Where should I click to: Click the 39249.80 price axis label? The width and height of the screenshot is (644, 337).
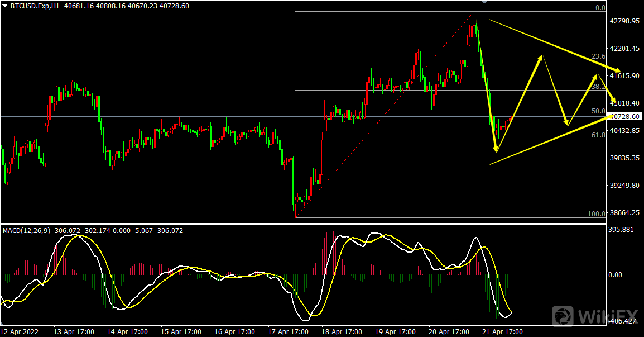[624, 186]
